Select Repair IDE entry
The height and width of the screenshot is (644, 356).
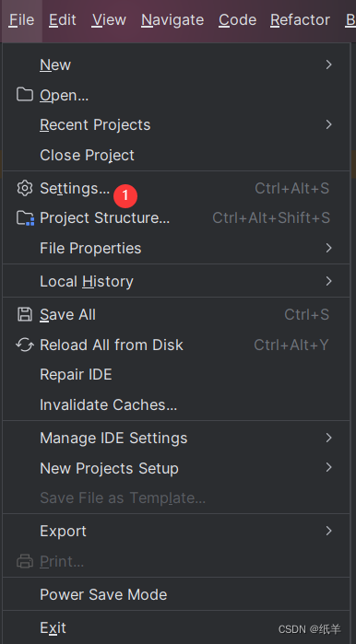click(176, 374)
